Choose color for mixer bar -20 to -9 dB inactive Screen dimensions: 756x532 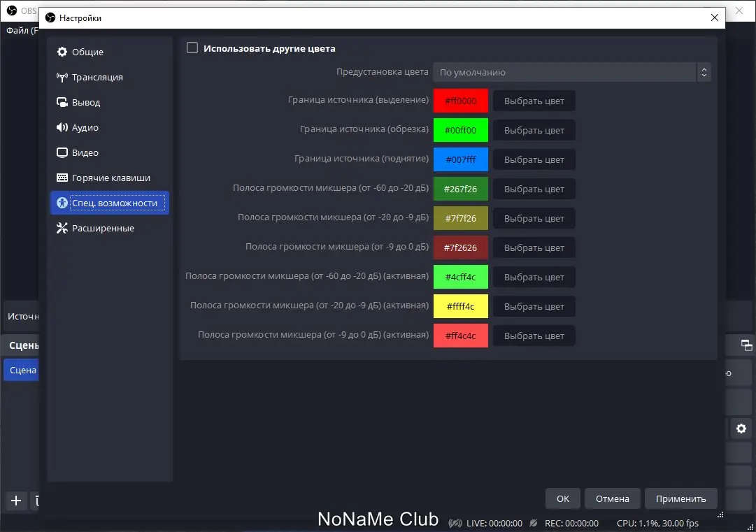534,219
